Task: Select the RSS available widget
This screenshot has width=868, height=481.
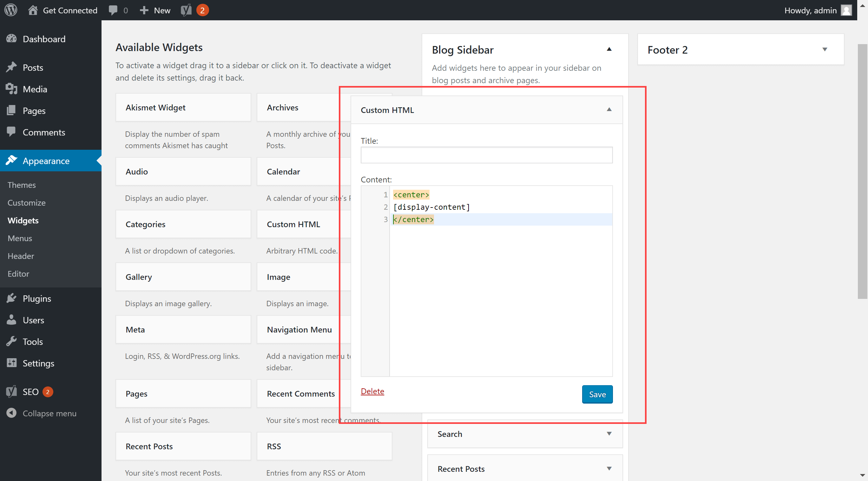Action: (325, 446)
